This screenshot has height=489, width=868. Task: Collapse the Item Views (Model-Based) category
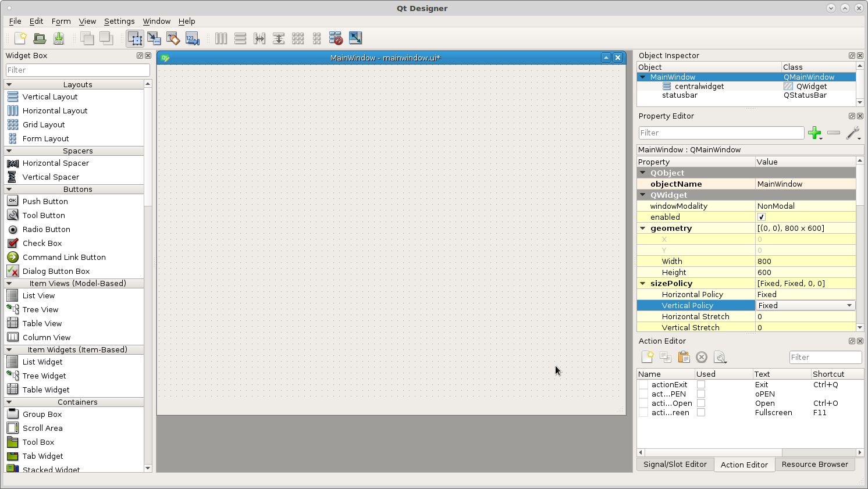pos(9,284)
